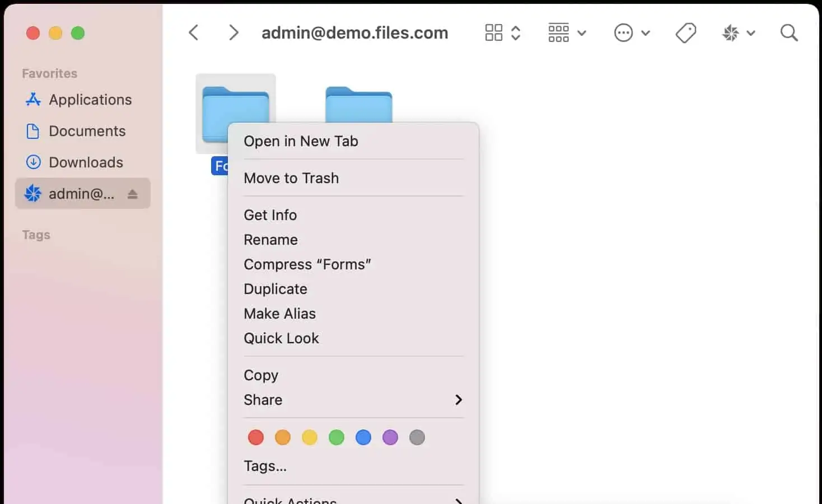Image resolution: width=822 pixels, height=504 pixels.
Task: Click the Tags section header
Action: point(36,235)
